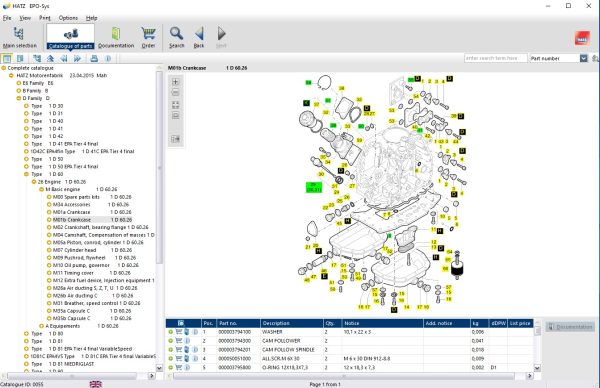Click the Documentation button beside the parts table
600x388 pixels.
(570, 327)
